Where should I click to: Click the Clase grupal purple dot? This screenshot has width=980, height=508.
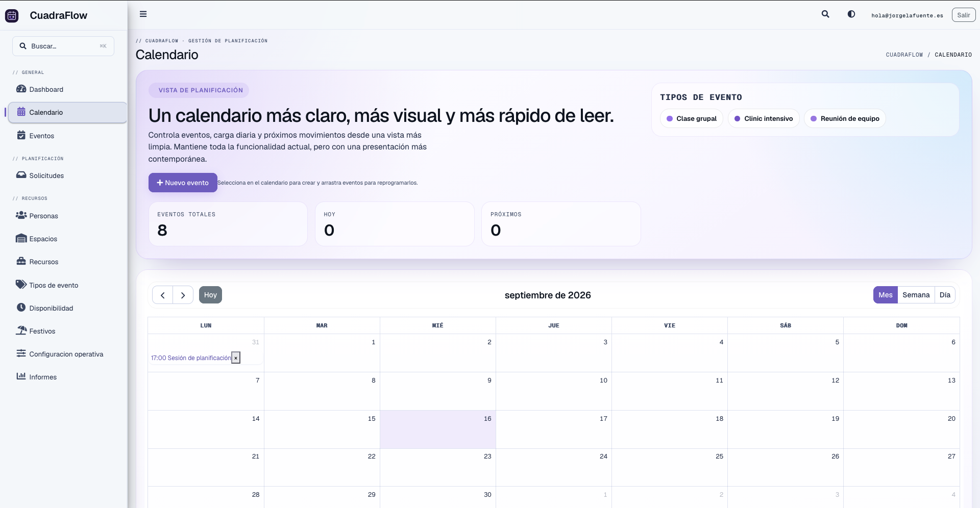[670, 118]
